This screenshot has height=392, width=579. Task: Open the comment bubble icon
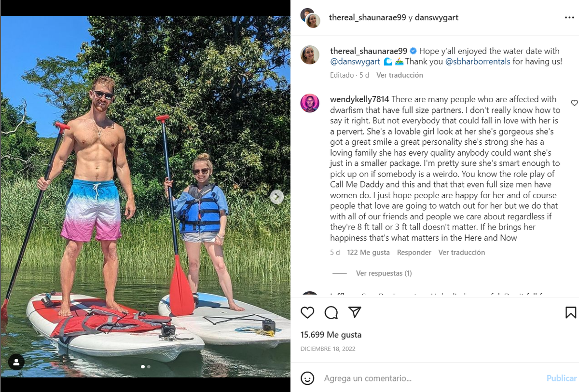coord(331,312)
